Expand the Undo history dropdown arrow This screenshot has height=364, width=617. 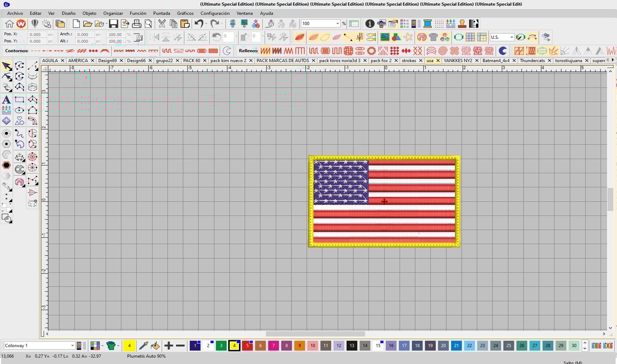tap(206, 24)
